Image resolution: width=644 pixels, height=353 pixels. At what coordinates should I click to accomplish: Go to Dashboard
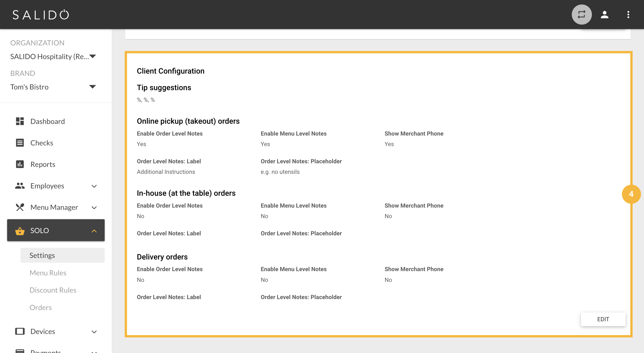(47, 121)
